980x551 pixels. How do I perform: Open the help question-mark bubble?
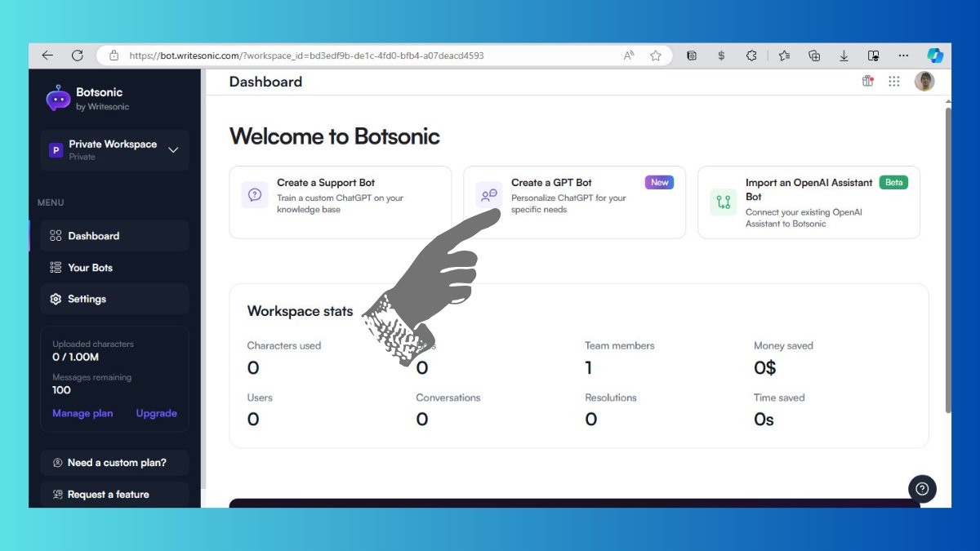922,489
